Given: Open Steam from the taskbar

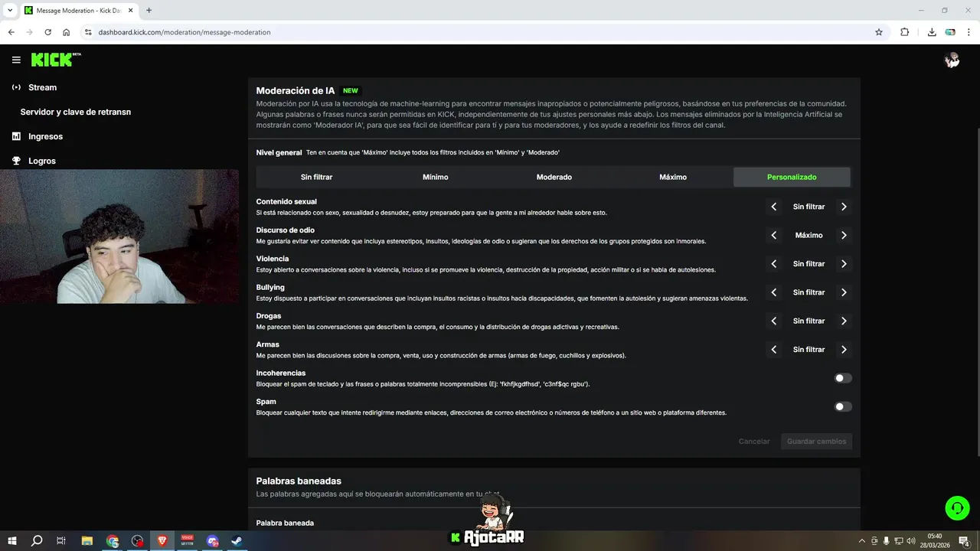Looking at the screenshot, I should coord(237,540).
